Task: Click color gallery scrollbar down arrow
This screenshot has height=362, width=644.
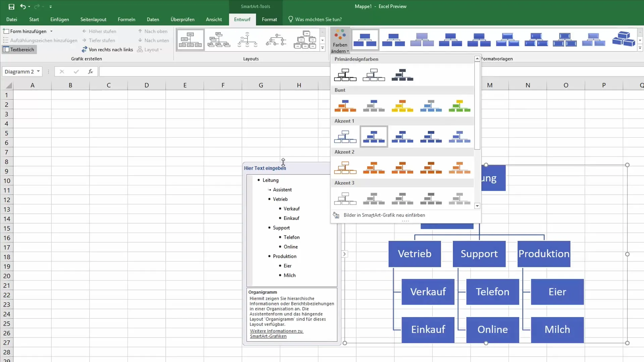Action: click(477, 206)
